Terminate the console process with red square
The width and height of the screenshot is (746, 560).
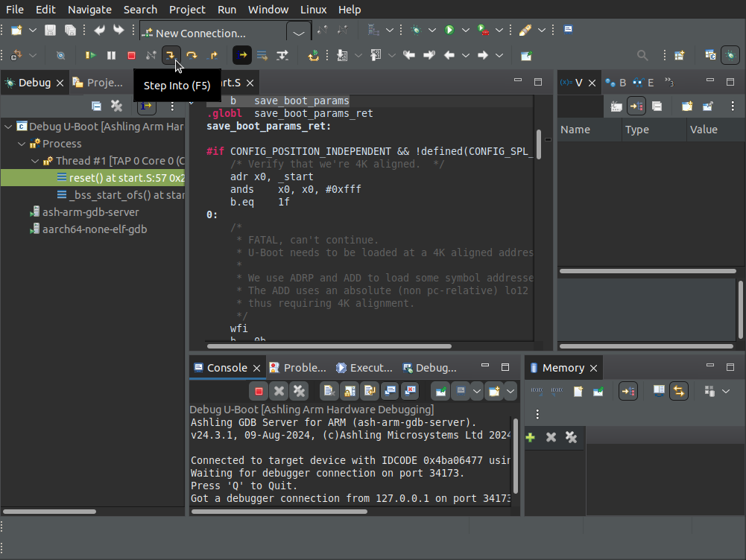(x=259, y=391)
